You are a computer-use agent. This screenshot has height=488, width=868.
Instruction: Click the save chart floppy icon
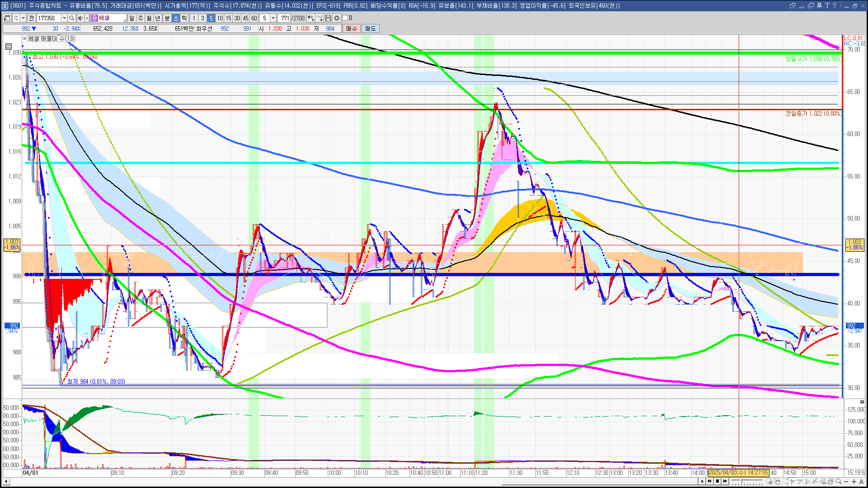[328, 18]
